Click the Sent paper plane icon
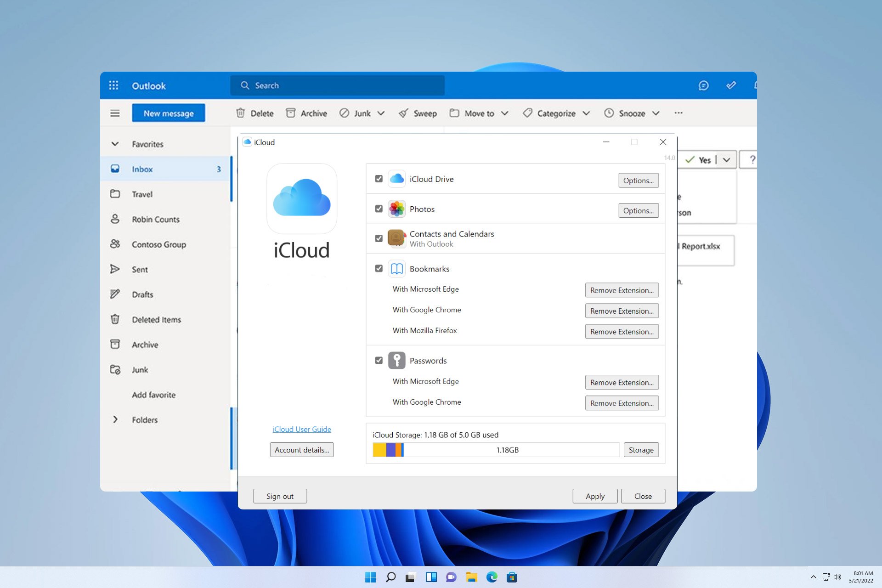This screenshot has width=882, height=588. point(115,269)
